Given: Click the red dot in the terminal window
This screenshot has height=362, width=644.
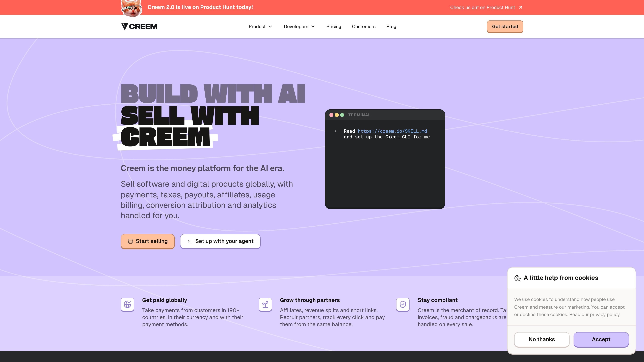Looking at the screenshot, I should click(x=331, y=115).
